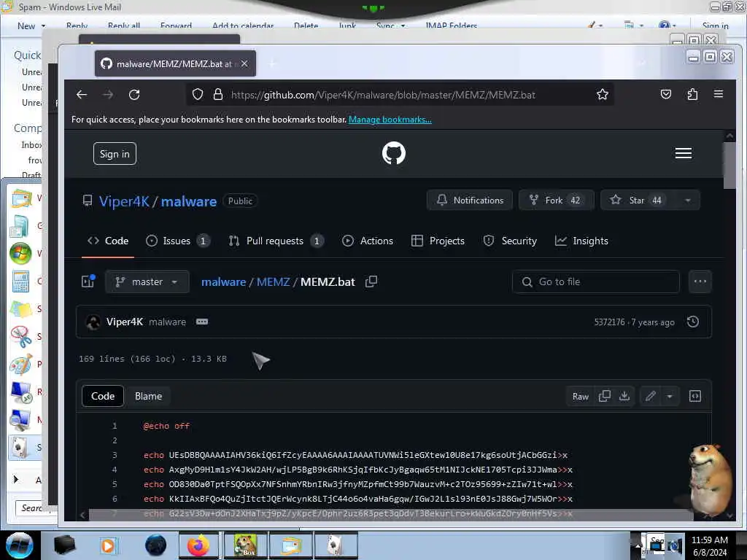
Task: Open commit 5372176
Action: (x=609, y=322)
